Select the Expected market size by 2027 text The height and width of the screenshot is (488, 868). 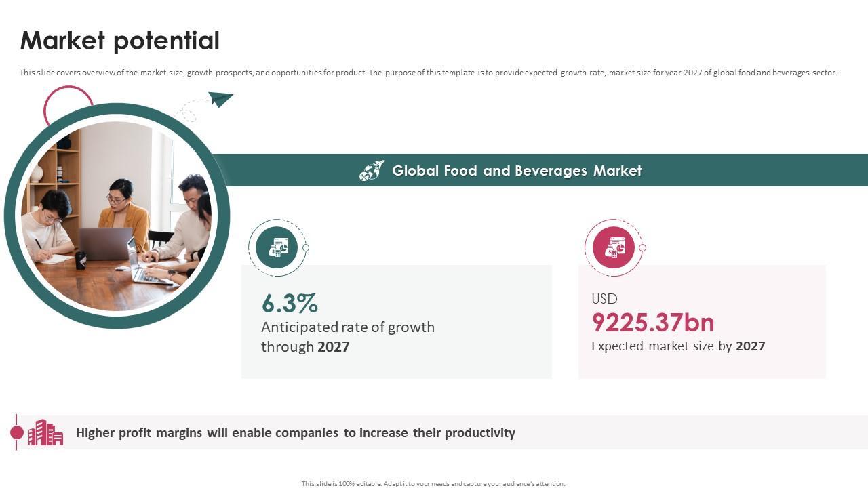click(678, 346)
